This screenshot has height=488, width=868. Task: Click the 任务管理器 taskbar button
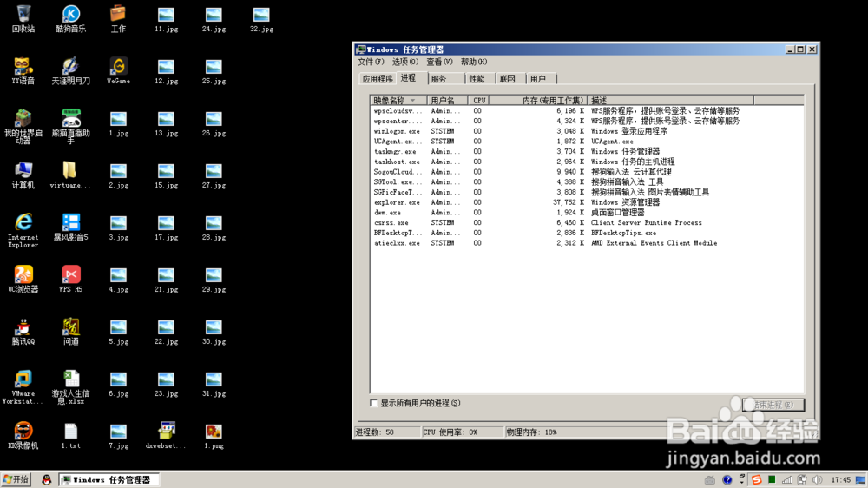[109, 479]
